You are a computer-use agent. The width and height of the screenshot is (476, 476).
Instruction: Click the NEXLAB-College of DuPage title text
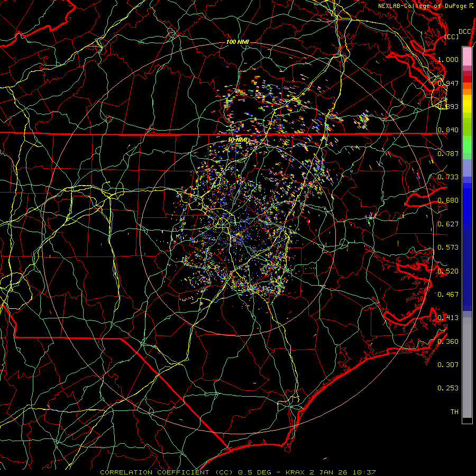click(x=422, y=6)
